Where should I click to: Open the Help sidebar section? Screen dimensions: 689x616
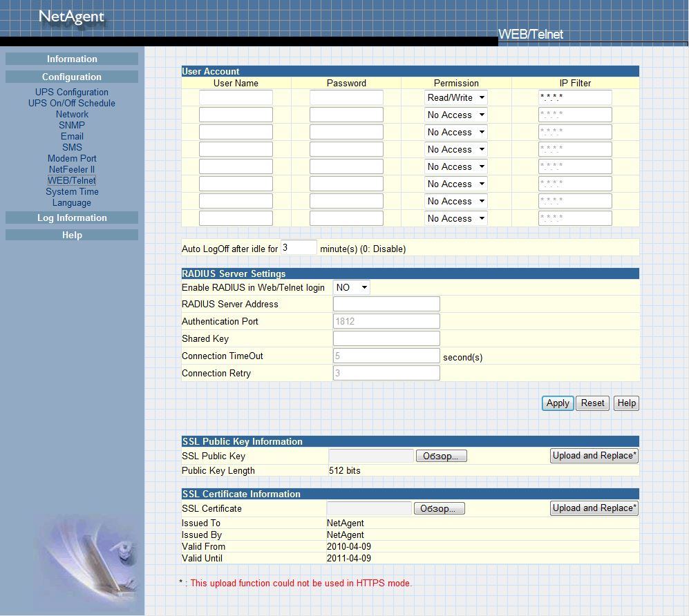(x=72, y=235)
